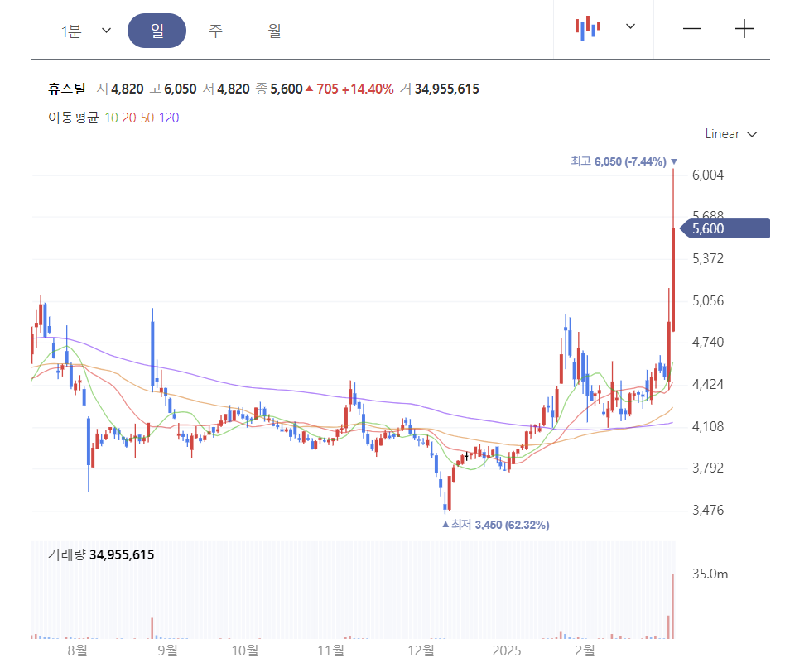Click the 120-day moving average label
This screenshot has height=672, width=785.
[169, 118]
